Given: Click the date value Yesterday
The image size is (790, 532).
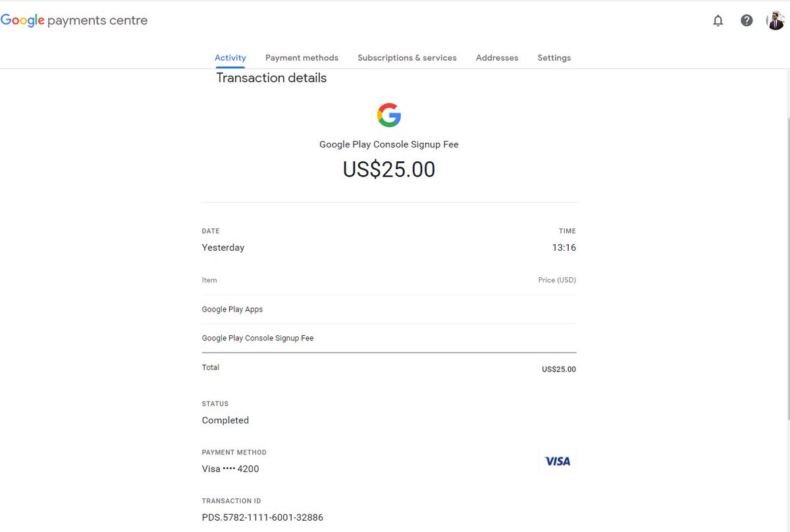Looking at the screenshot, I should 223,248.
